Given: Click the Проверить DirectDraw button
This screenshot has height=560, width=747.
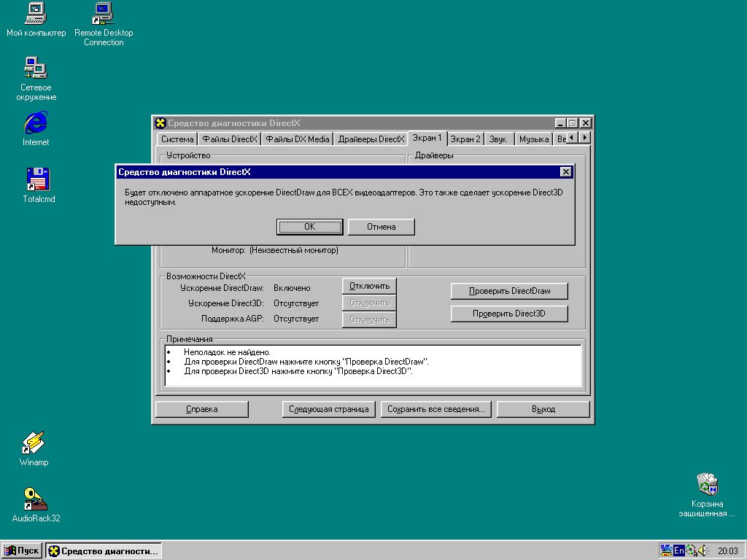Looking at the screenshot, I should 509,291.
